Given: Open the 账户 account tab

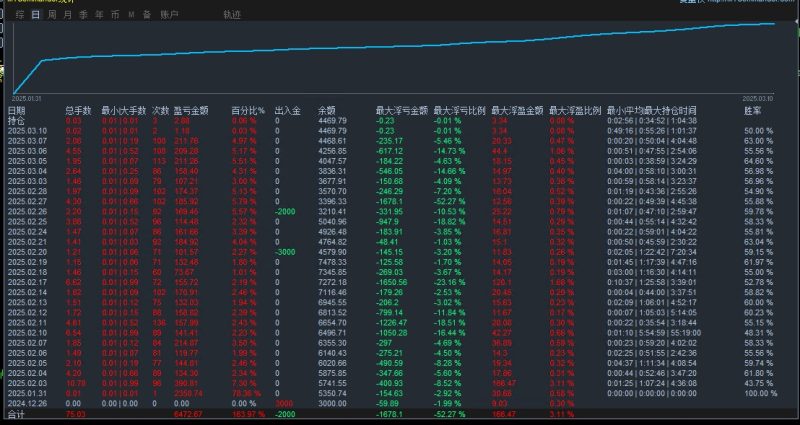Looking at the screenshot, I should click(x=171, y=15).
